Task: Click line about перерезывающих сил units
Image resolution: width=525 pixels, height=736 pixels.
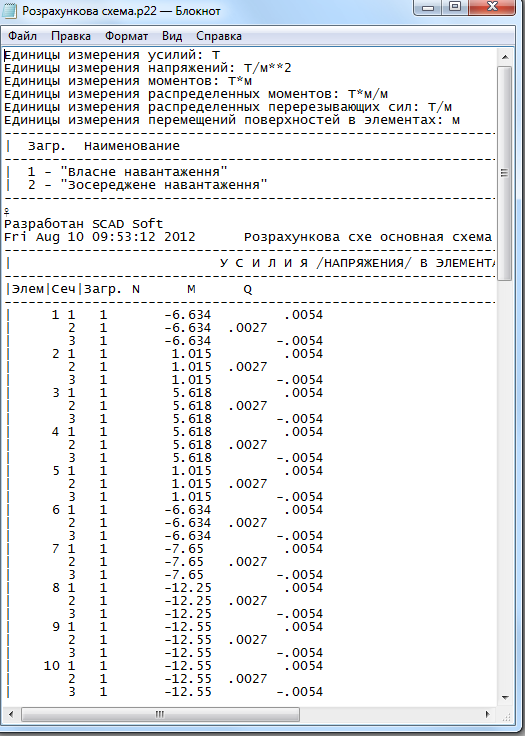Action: pos(228,107)
